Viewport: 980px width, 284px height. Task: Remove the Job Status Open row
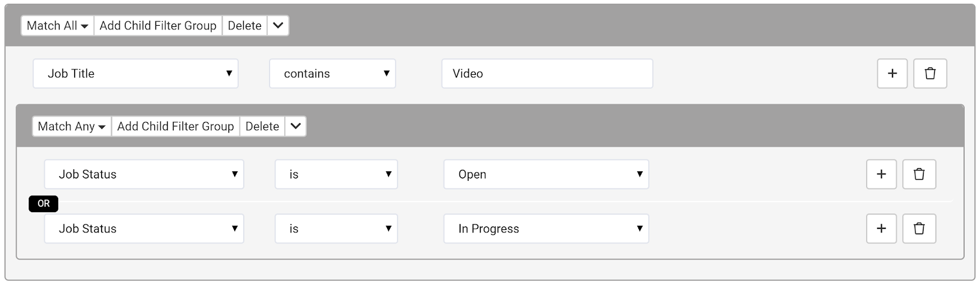point(919,174)
